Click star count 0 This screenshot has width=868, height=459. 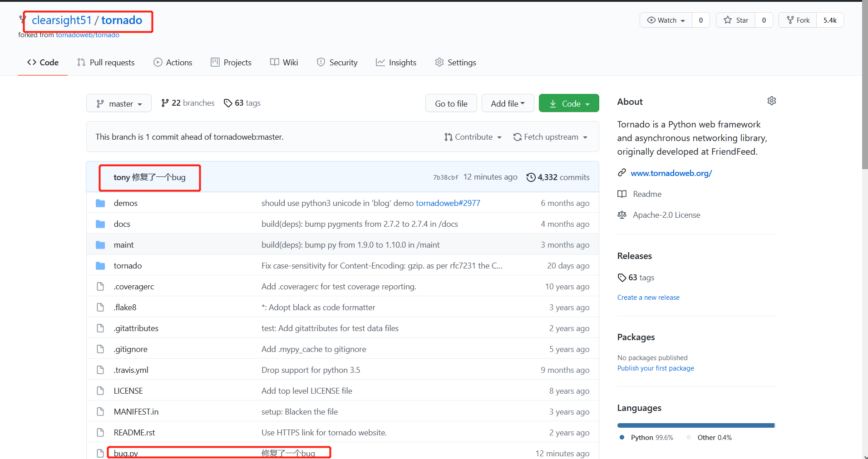764,20
